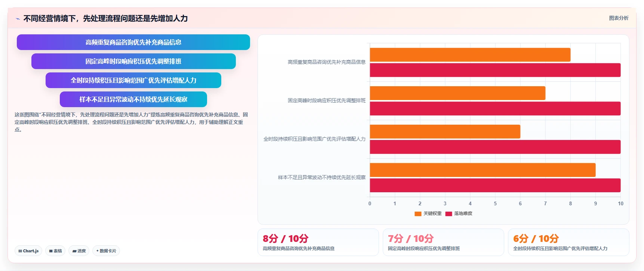Click the red bar for 高频重复商品咨询优先补充商品信息

[495, 70]
